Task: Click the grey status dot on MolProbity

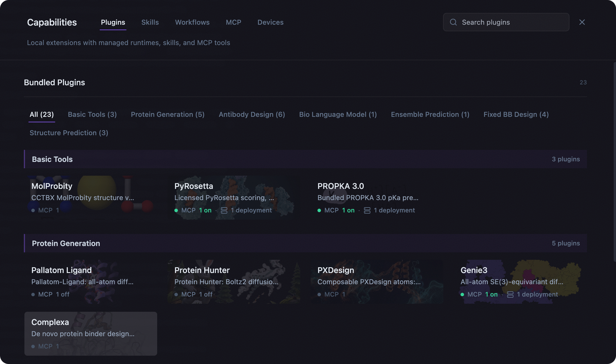Action: click(x=33, y=210)
